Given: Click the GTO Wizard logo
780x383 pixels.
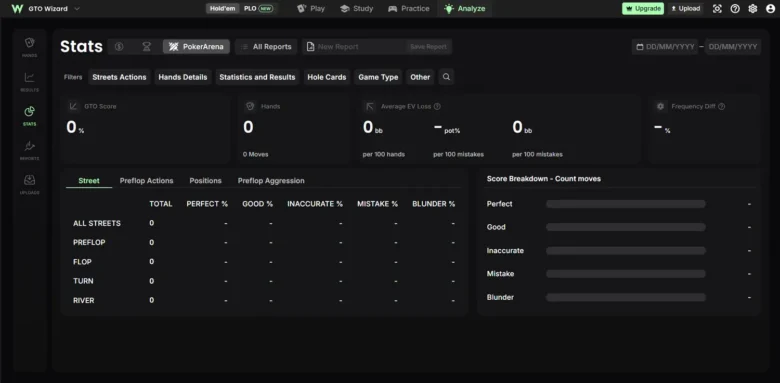Looking at the screenshot, I should click(x=17, y=8).
